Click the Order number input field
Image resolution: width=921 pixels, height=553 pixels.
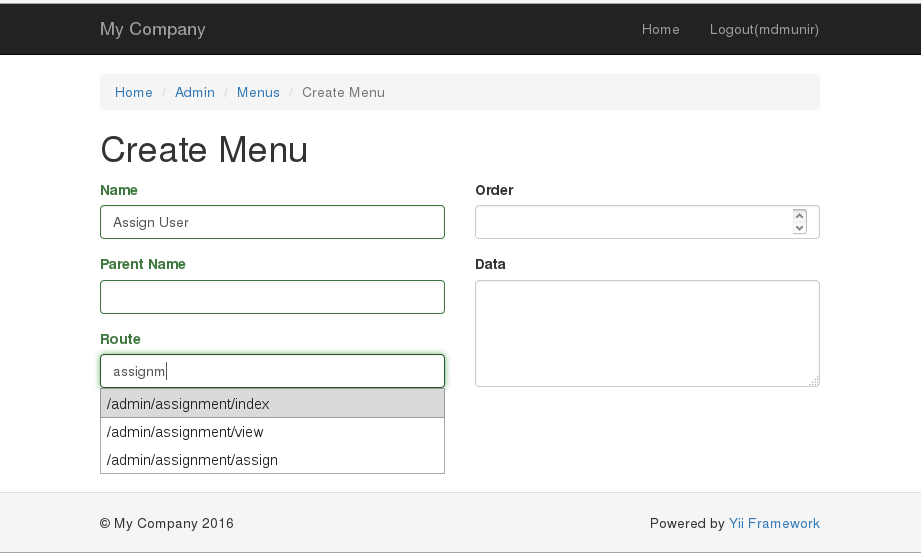[x=632, y=222]
